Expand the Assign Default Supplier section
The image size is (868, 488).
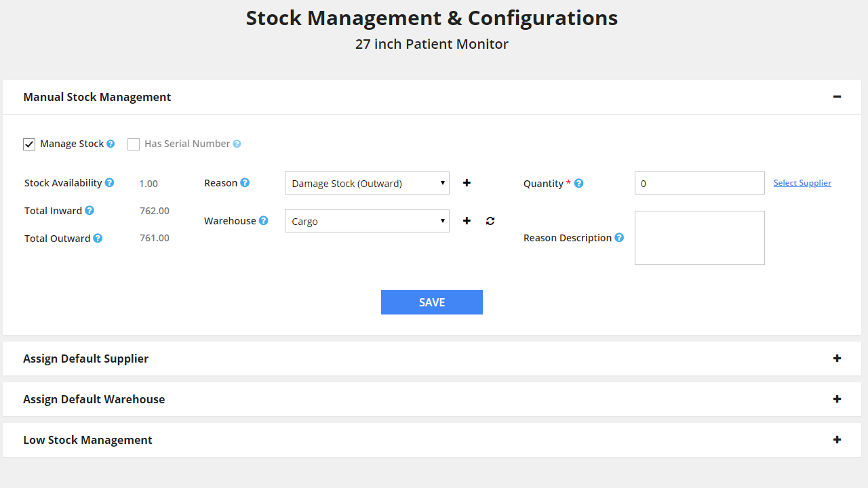tap(837, 359)
